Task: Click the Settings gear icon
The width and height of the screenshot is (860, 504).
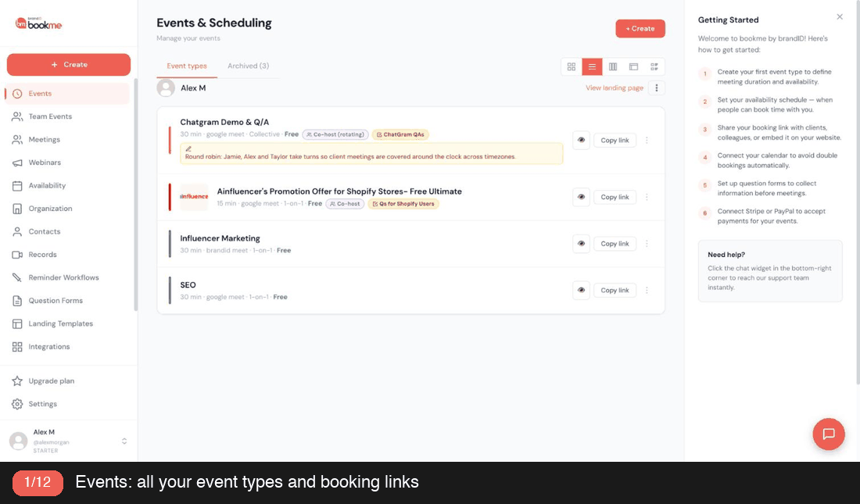Action: [x=17, y=404]
